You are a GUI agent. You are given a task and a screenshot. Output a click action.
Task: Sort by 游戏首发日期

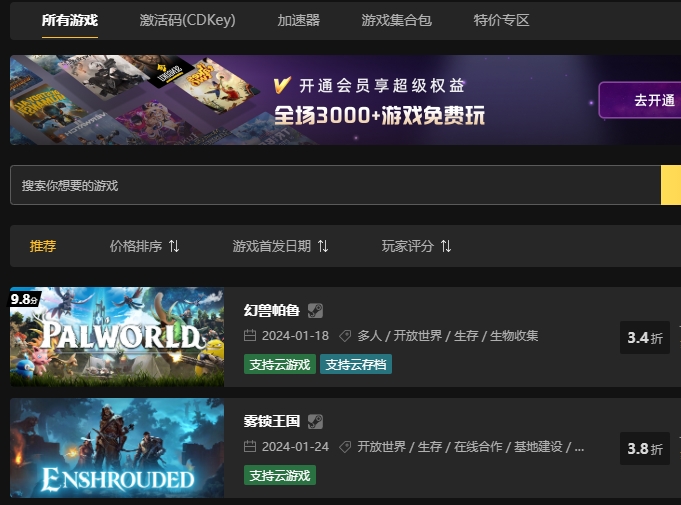[x=272, y=246]
